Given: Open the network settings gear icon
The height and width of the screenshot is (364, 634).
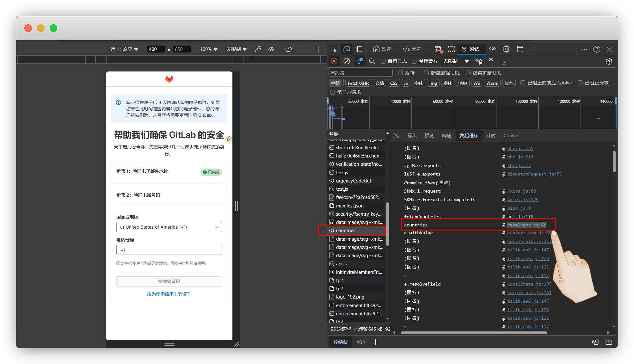Looking at the screenshot, I should click(x=609, y=61).
